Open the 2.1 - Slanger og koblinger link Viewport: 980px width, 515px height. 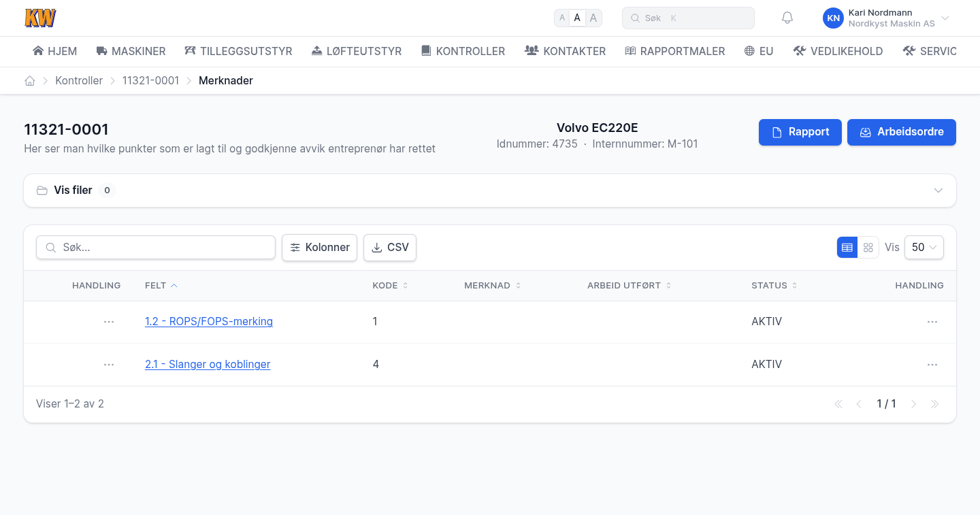coord(208,365)
